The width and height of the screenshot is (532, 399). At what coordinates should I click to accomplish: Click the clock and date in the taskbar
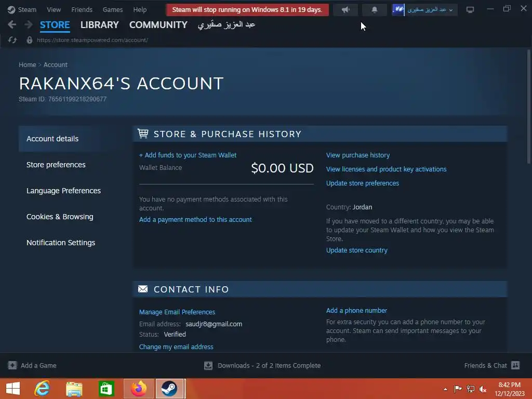(x=509, y=389)
